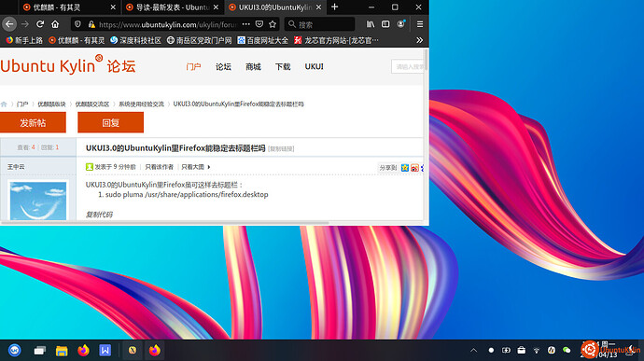Click the Ubuntu Kylin 论坛 logo
The width and height of the screenshot is (644, 361).
coord(68,65)
